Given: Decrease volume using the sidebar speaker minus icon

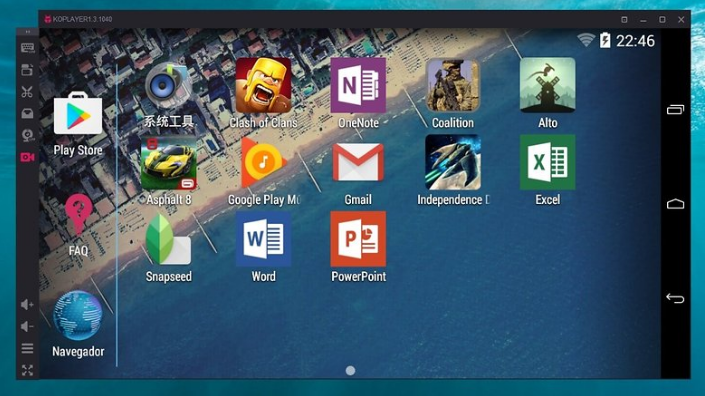Looking at the screenshot, I should click(27, 326).
